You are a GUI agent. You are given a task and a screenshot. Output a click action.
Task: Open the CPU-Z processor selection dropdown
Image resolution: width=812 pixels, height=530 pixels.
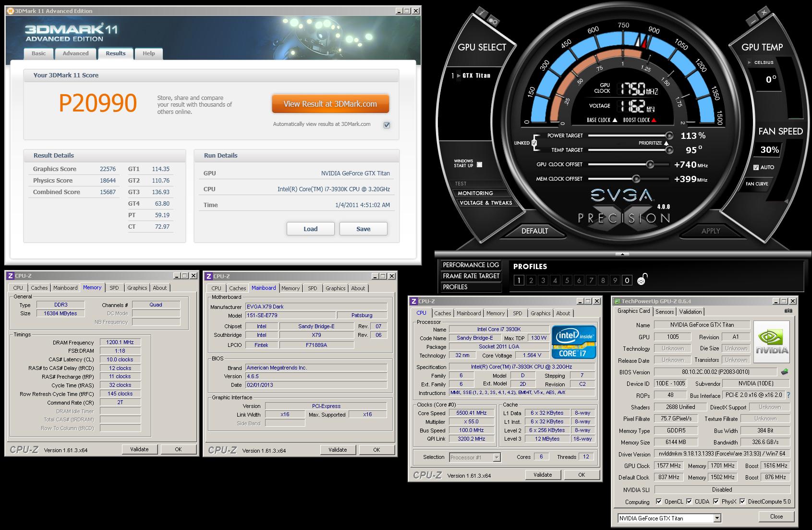(x=497, y=457)
